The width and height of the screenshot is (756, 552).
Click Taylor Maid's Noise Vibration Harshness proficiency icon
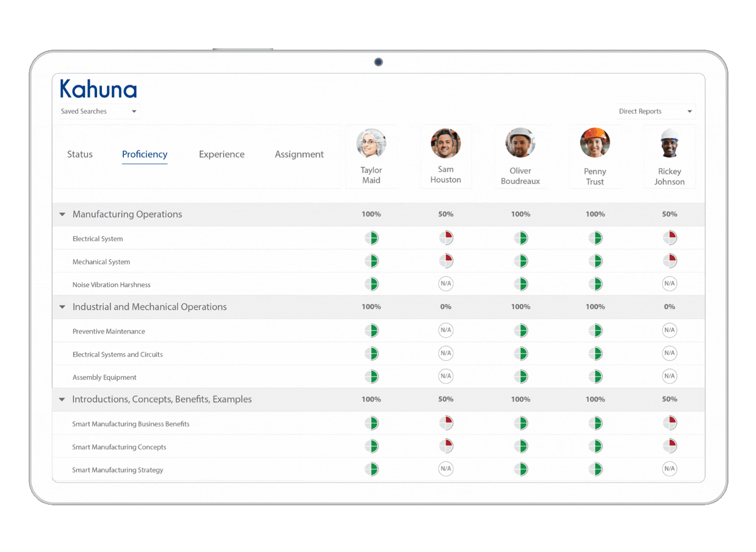pyautogui.click(x=372, y=284)
